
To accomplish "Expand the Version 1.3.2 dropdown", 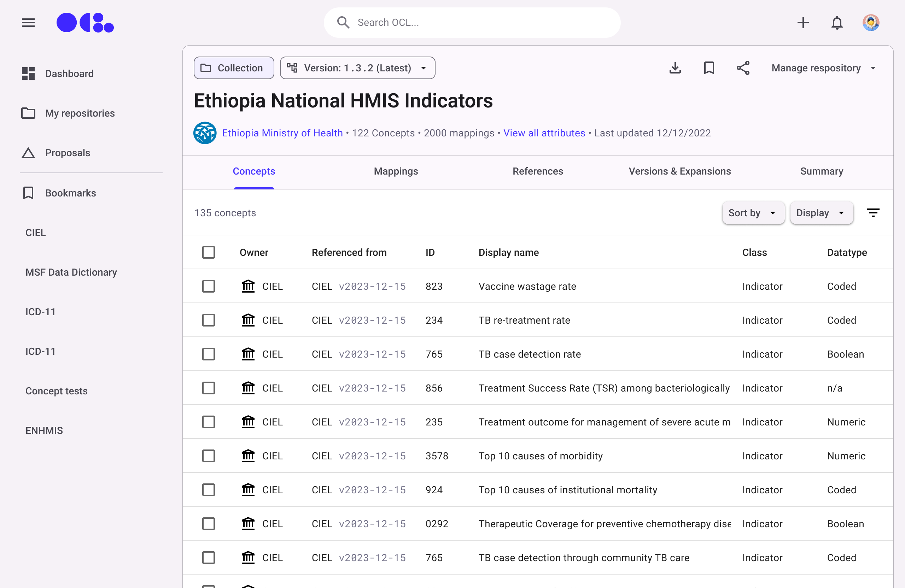I will click(x=357, y=68).
